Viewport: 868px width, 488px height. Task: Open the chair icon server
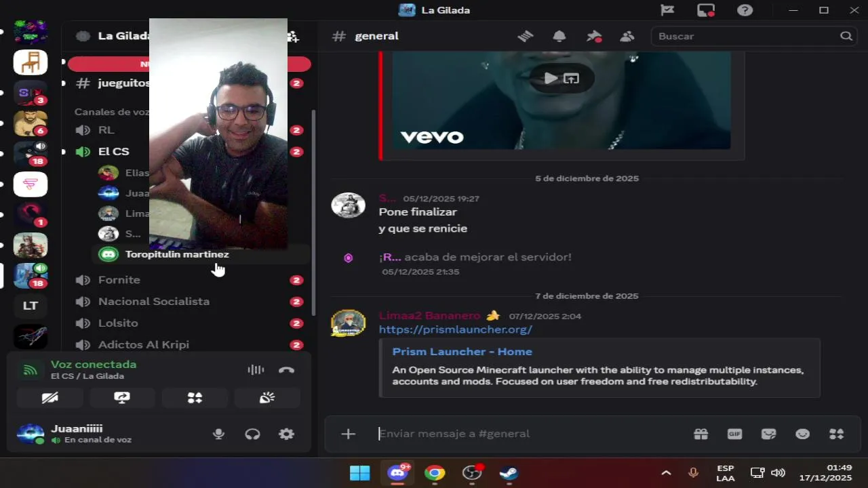tap(31, 62)
